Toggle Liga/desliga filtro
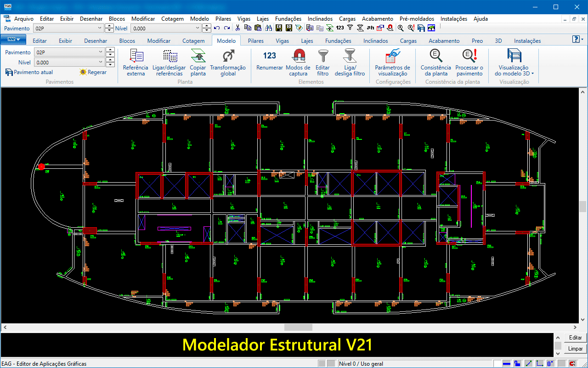588x368 pixels. (350, 63)
